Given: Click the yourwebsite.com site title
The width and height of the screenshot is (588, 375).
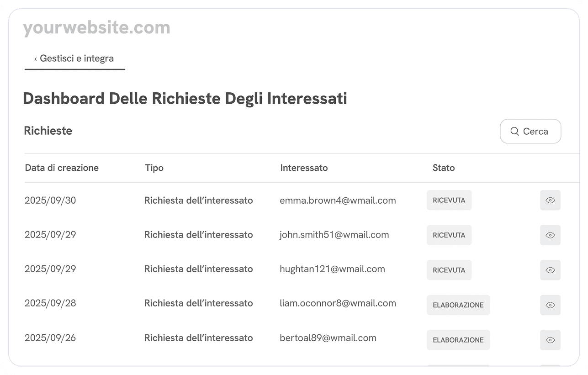Looking at the screenshot, I should [x=96, y=28].
